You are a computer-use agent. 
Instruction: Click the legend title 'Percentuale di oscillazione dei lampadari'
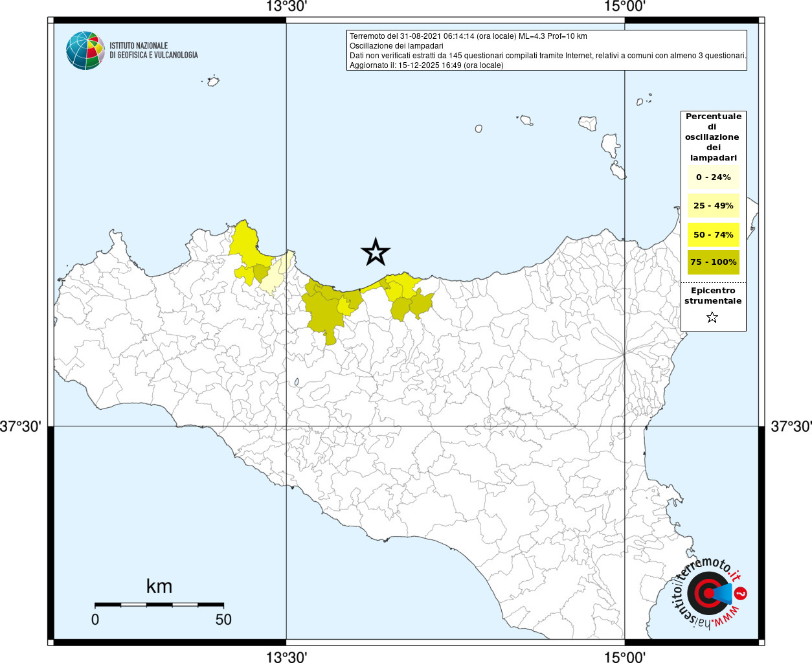point(714,137)
